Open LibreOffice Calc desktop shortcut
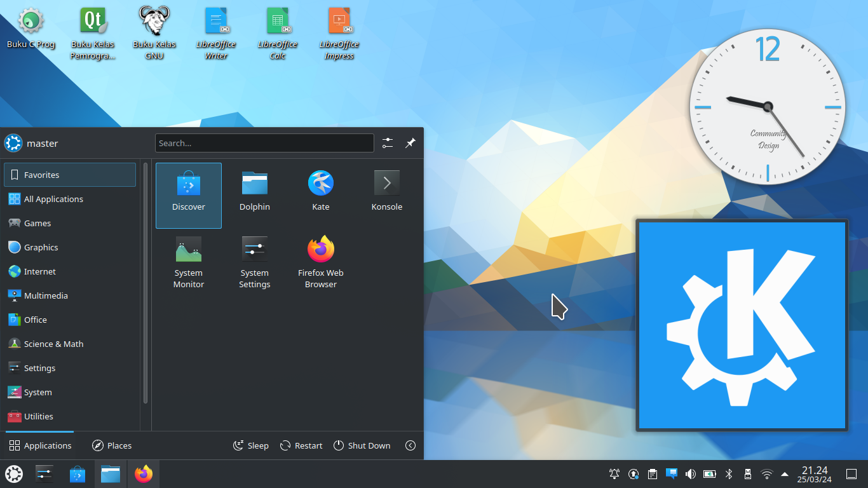 tap(278, 33)
